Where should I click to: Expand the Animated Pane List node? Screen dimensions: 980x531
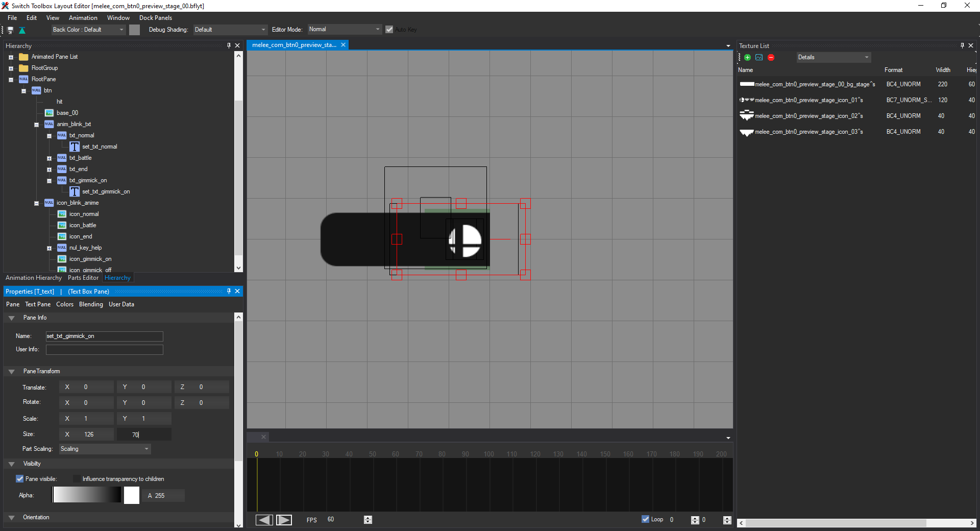pyautogui.click(x=11, y=57)
